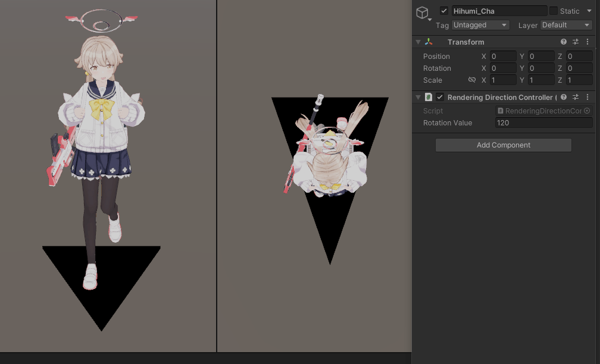Click the Rendering Direction Controller title
The width and height of the screenshot is (600, 364).
pyautogui.click(x=502, y=97)
